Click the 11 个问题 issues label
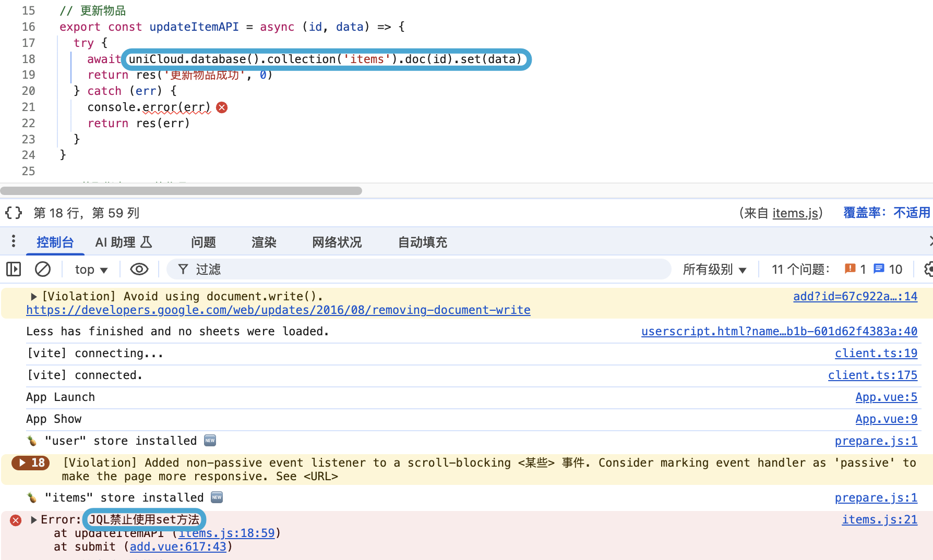This screenshot has width=933, height=560. tap(800, 269)
